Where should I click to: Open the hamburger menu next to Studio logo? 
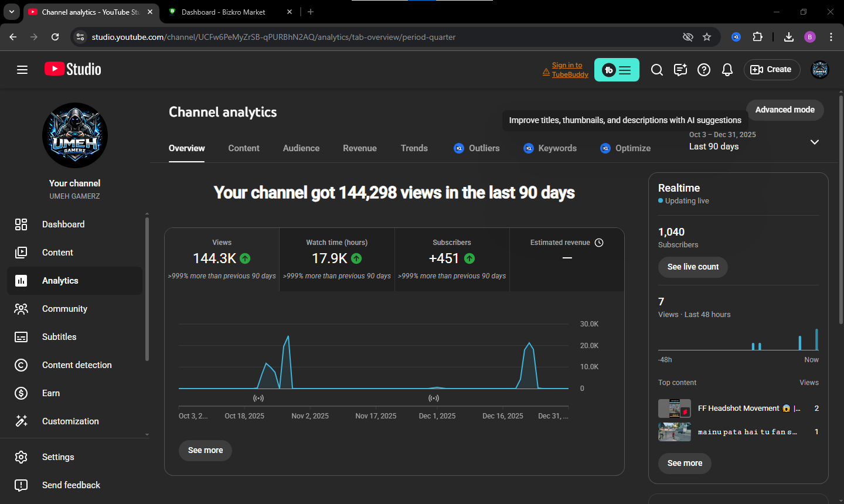[x=22, y=70]
